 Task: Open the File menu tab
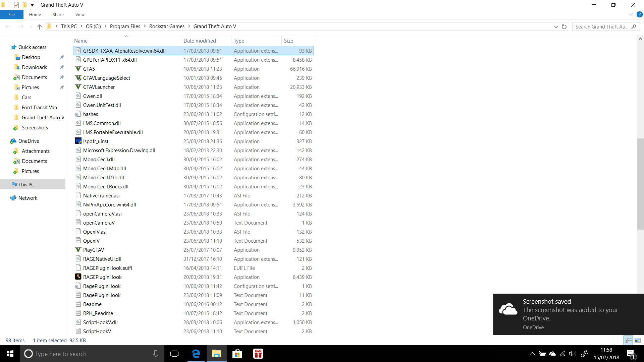point(11,14)
